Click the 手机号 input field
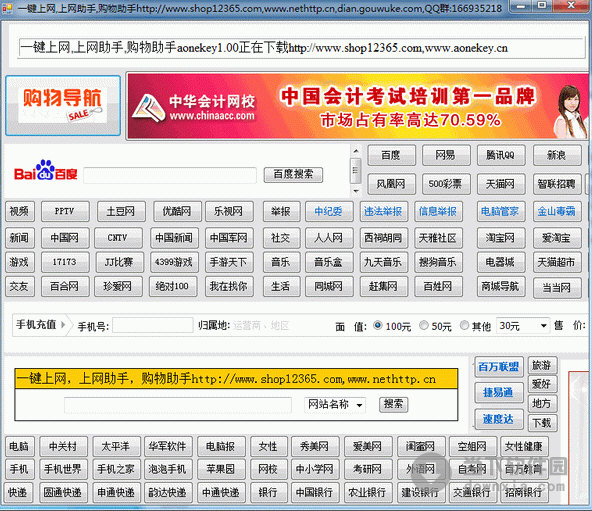The image size is (592, 511). coord(153,325)
